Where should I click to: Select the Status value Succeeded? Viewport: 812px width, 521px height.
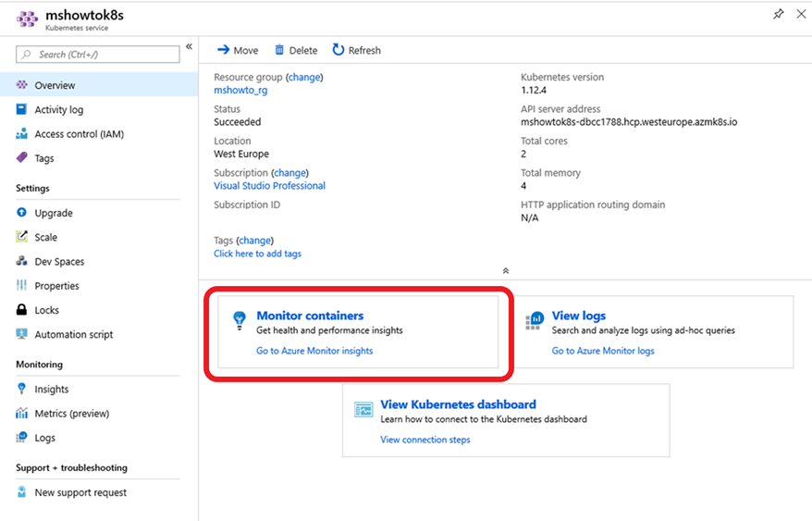coord(237,122)
